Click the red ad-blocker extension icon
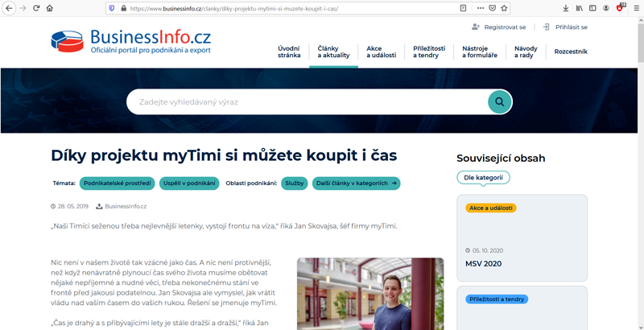 tap(620, 8)
